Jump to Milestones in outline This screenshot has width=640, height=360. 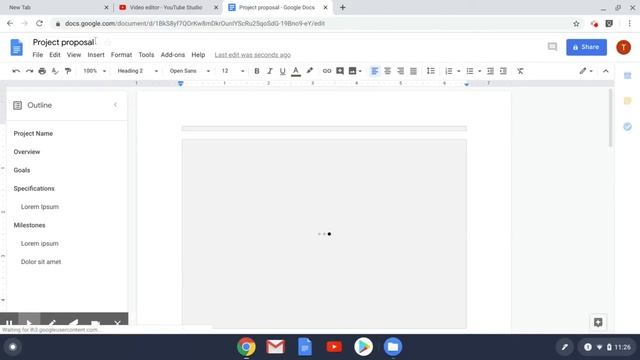[29, 225]
